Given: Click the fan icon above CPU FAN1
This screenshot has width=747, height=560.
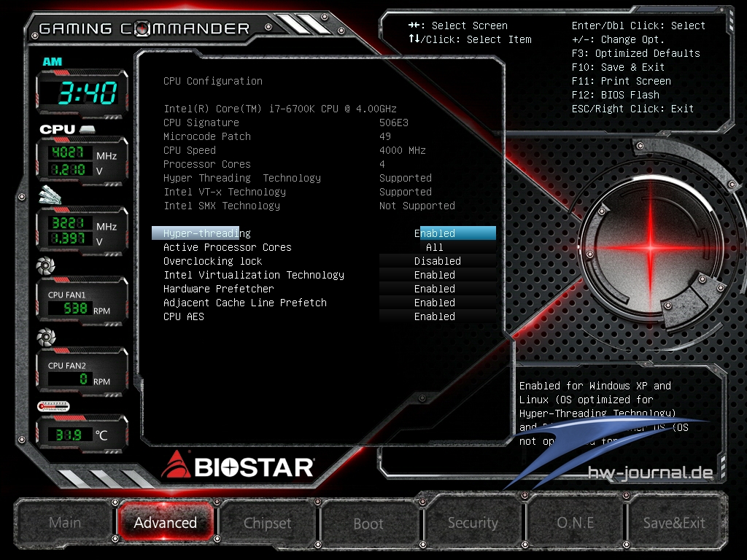Looking at the screenshot, I should tap(46, 265).
